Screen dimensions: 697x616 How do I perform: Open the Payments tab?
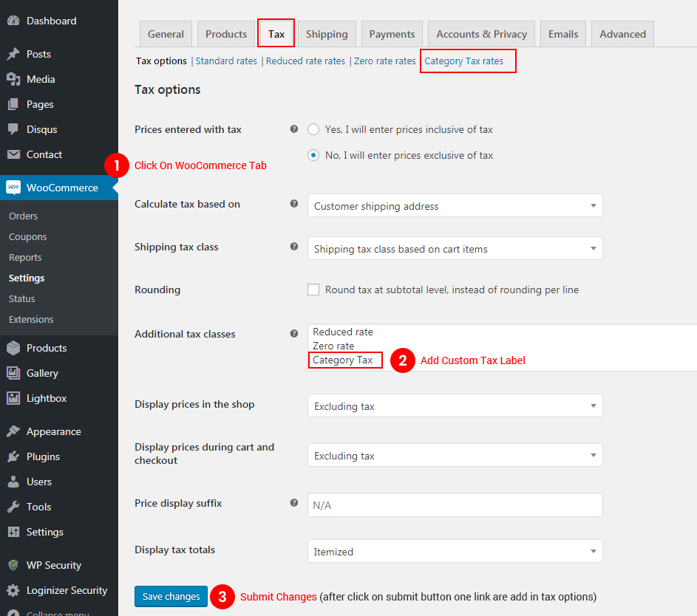click(x=392, y=34)
